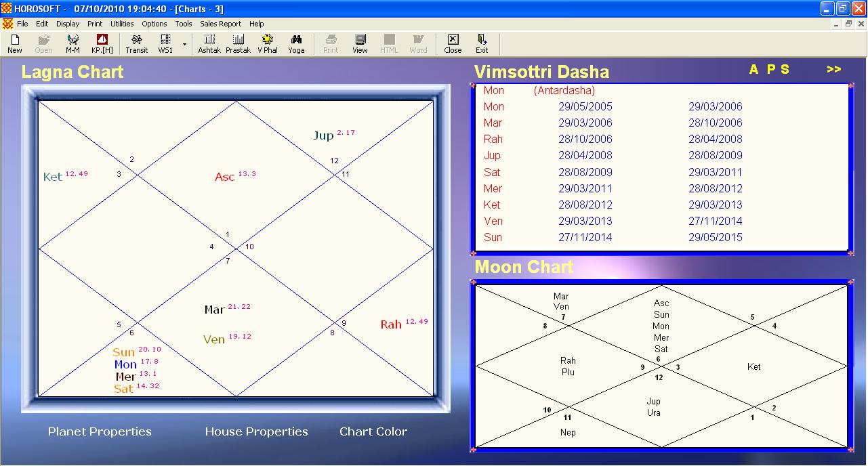Image resolution: width=868 pixels, height=466 pixels.
Task: Click the >> next dasha arrow
Action: (833, 69)
